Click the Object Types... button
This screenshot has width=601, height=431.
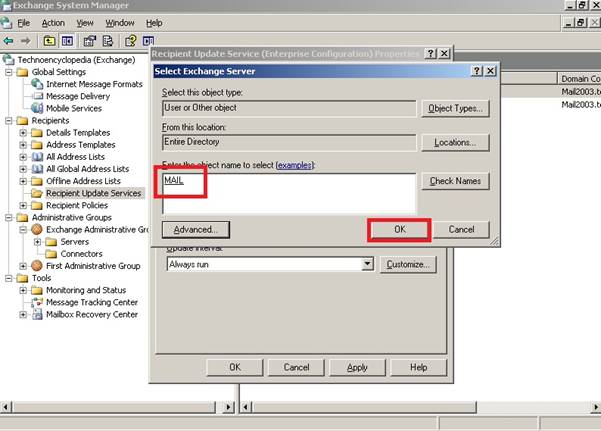pos(456,108)
